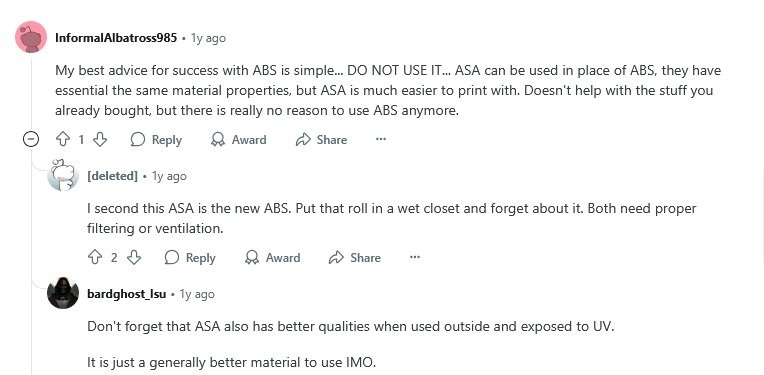Open bardghost_lsu username link

[x=127, y=294]
